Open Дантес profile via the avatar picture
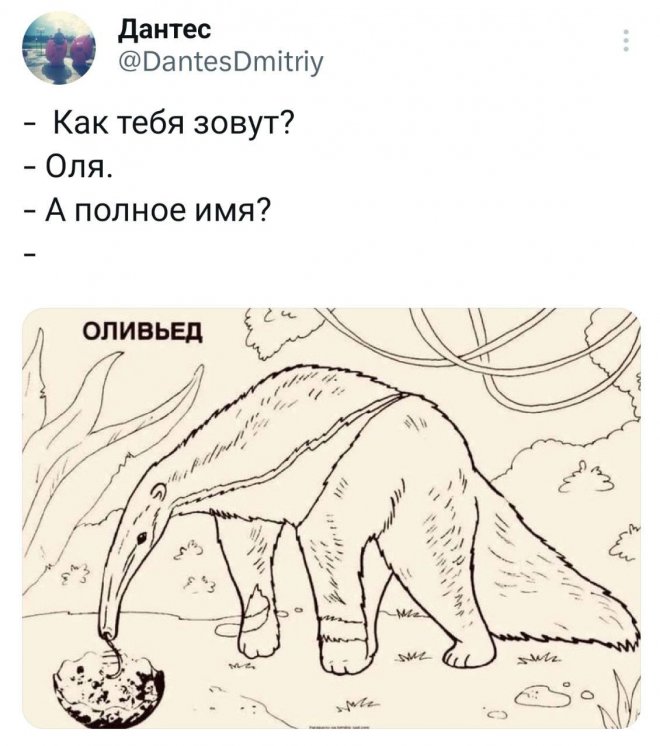Viewport: 660px width, 746px height. click(x=59, y=48)
